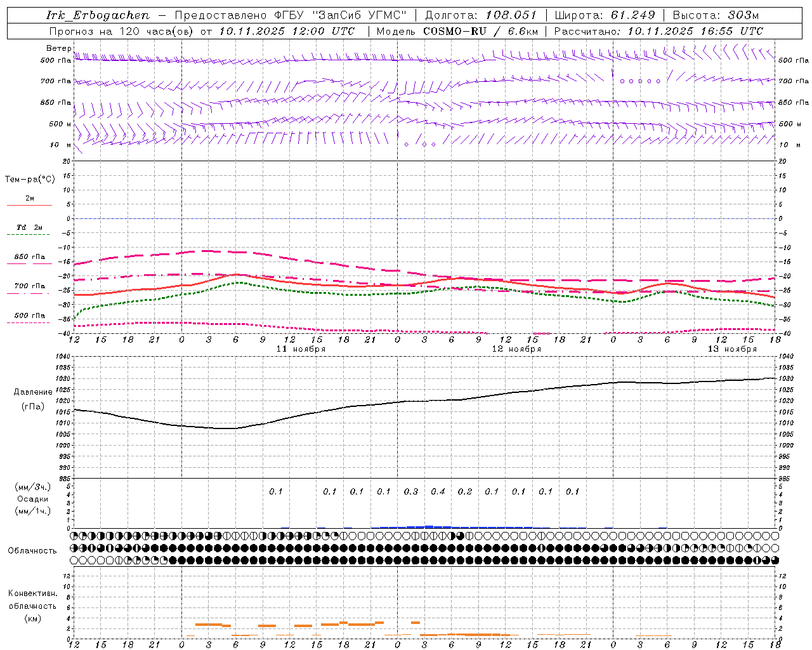This screenshot has height=650, width=812.
Task: Click the Тем-ра(°C) axis title
Action: click(30, 180)
